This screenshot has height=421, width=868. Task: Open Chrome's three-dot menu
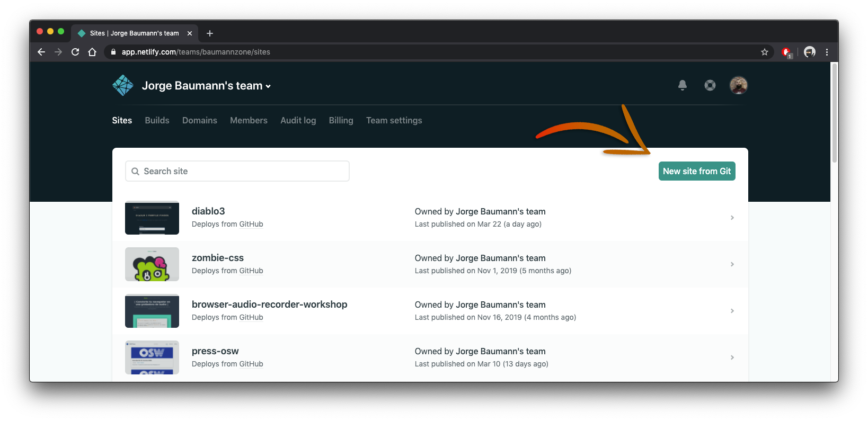[827, 52]
